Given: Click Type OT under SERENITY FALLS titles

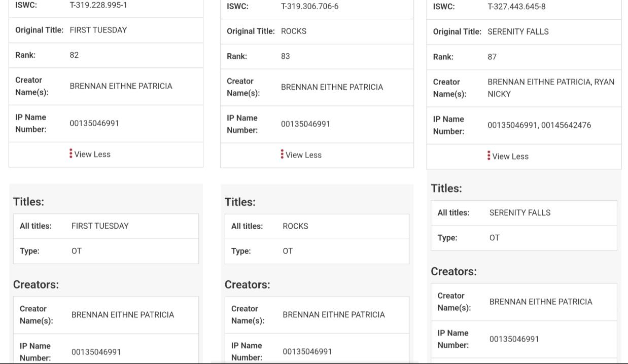Looking at the screenshot, I should tap(494, 238).
